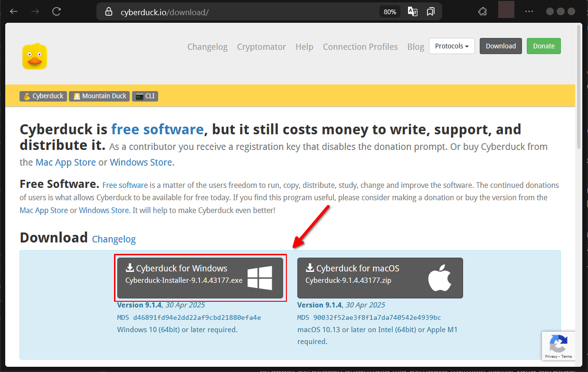Click 'Windows 10 (64bit) or later required.' text

coord(177,329)
